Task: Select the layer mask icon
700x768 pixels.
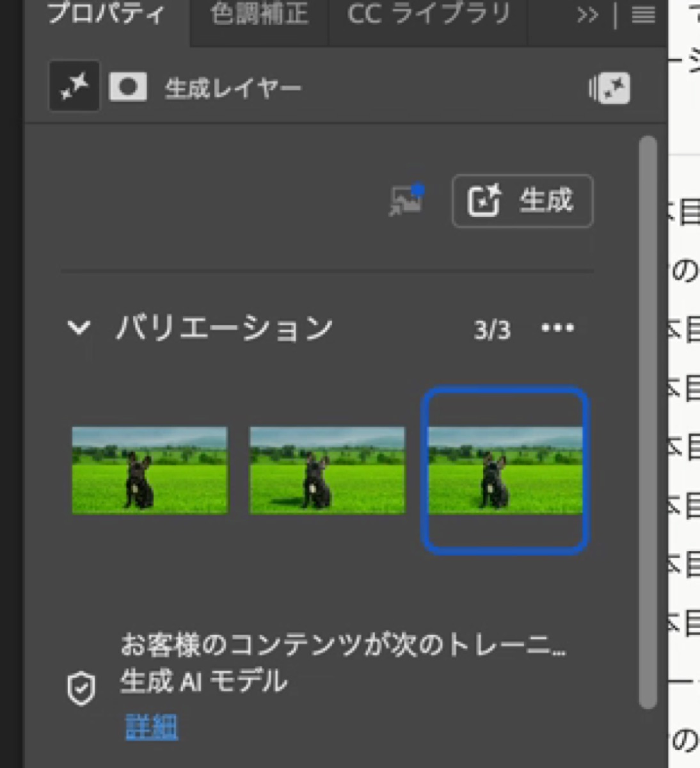Action: click(x=128, y=87)
